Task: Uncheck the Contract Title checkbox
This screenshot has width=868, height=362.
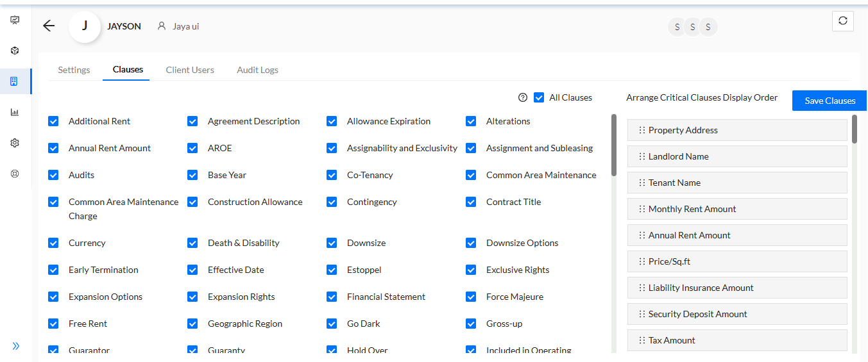Action: (x=471, y=202)
